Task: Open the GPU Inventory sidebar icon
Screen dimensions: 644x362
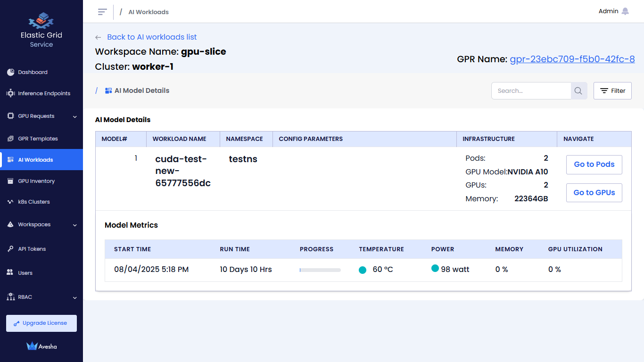Action: click(x=11, y=181)
